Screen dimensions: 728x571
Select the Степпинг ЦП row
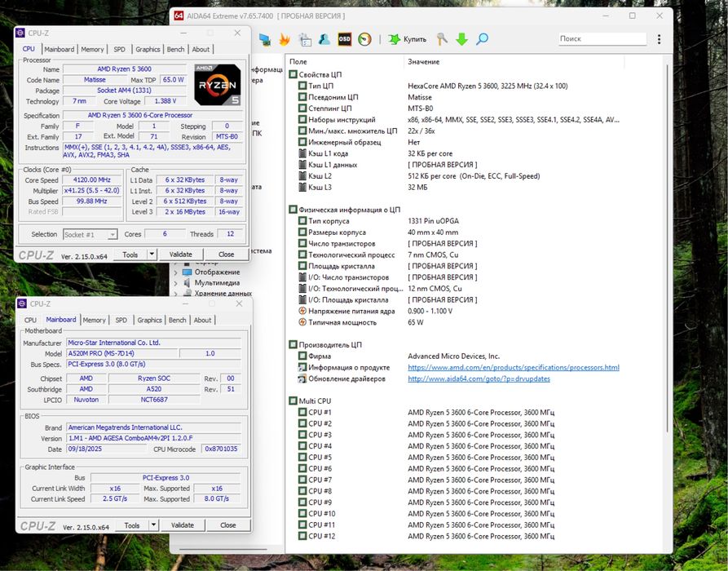tap(474, 108)
